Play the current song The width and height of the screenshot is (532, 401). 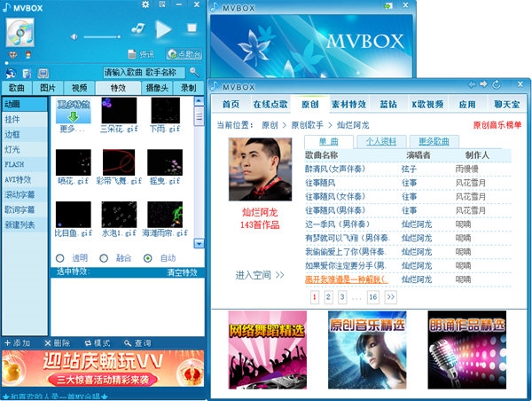click(x=163, y=29)
